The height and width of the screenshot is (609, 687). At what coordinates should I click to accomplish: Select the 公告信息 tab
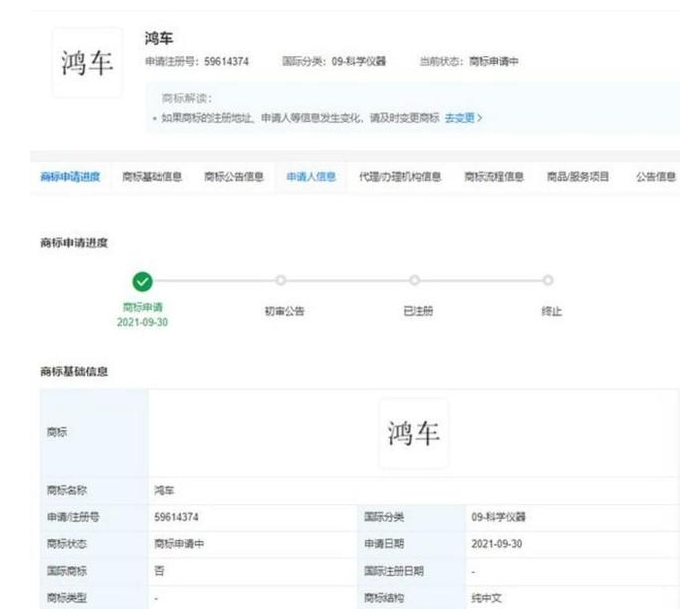(655, 177)
